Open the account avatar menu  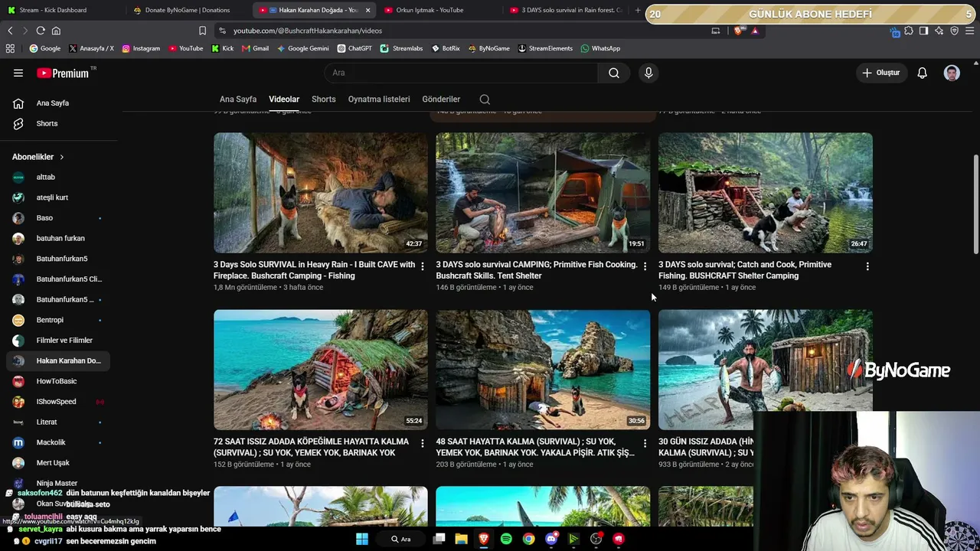(952, 73)
